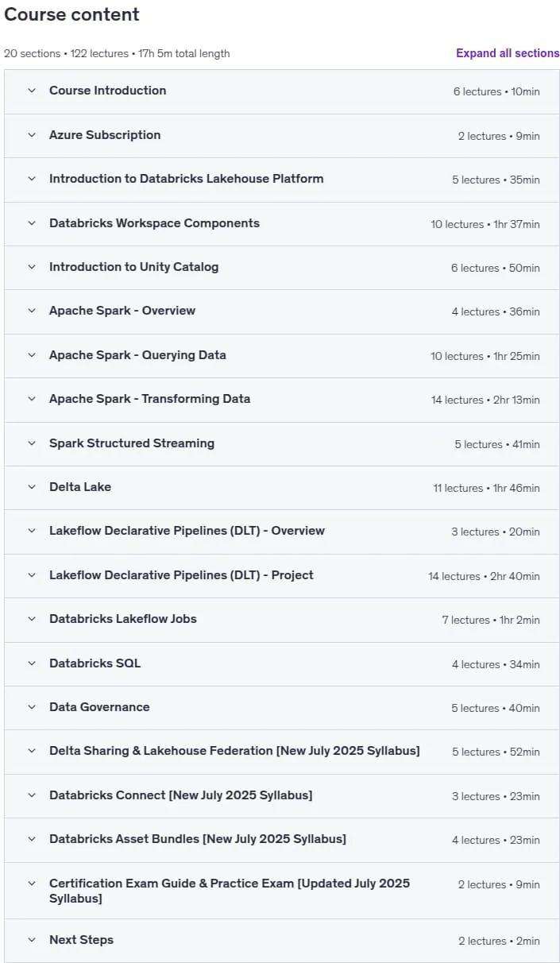Click the chevron for Databricks Lakeflow Jobs
The image size is (560, 963).
click(32, 619)
